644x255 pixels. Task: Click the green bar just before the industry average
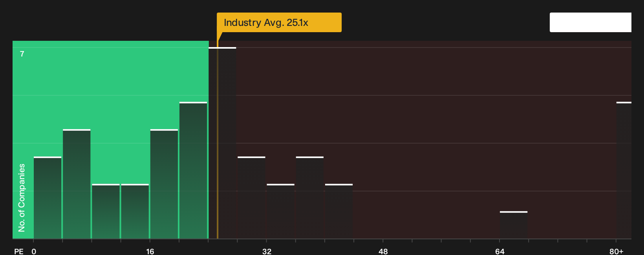(193, 170)
